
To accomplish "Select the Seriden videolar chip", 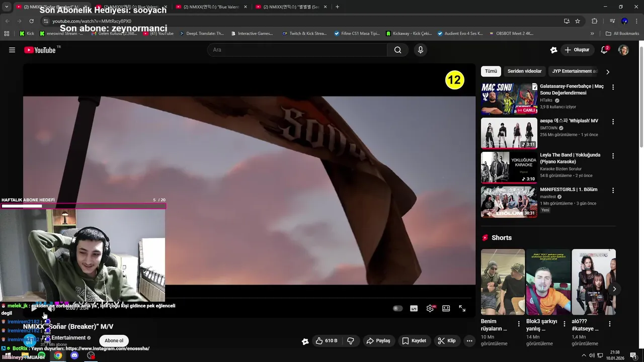I will (x=524, y=71).
